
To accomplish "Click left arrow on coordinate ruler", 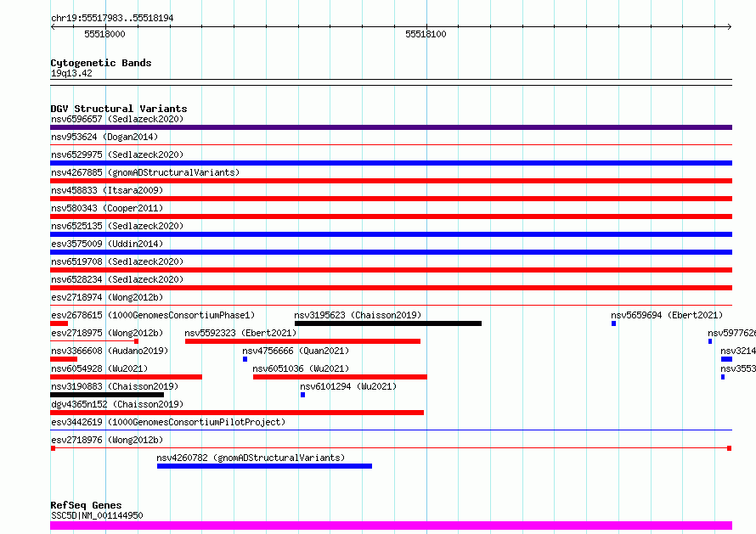I will 53,26.
